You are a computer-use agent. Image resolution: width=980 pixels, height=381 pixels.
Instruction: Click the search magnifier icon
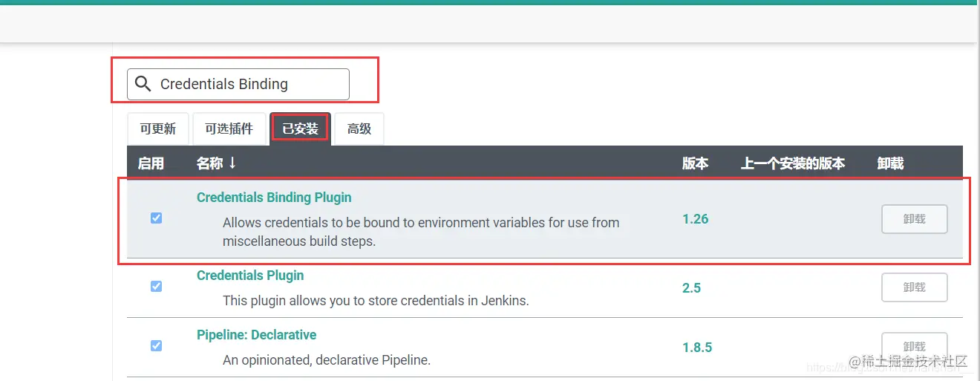tap(143, 84)
